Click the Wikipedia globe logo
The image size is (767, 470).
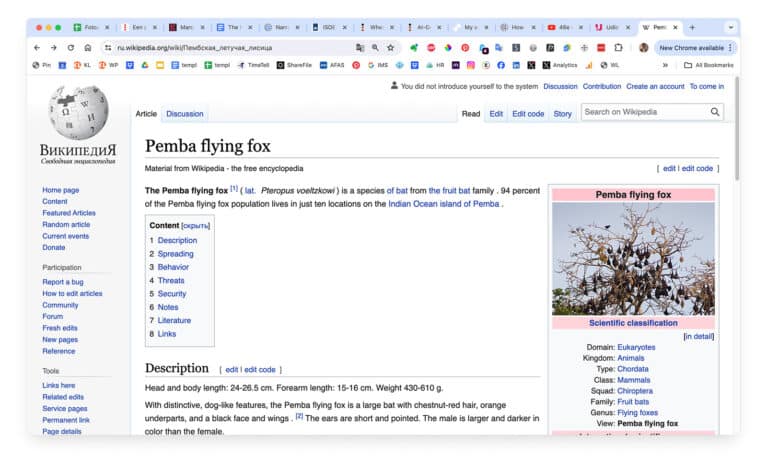tap(78, 115)
